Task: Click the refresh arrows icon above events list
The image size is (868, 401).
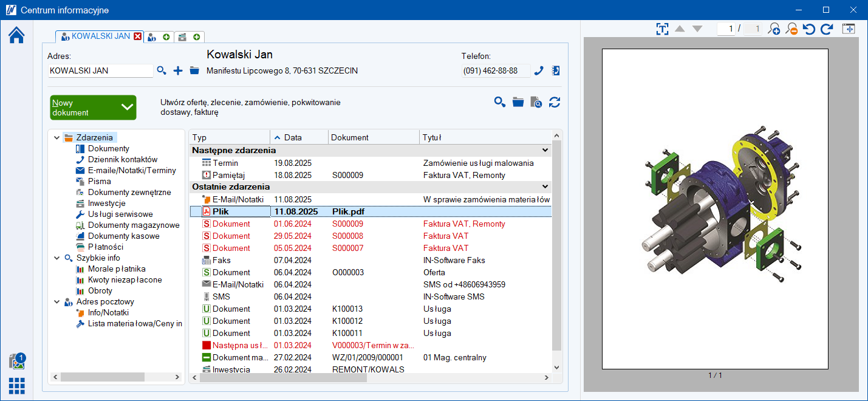Action: tap(554, 102)
